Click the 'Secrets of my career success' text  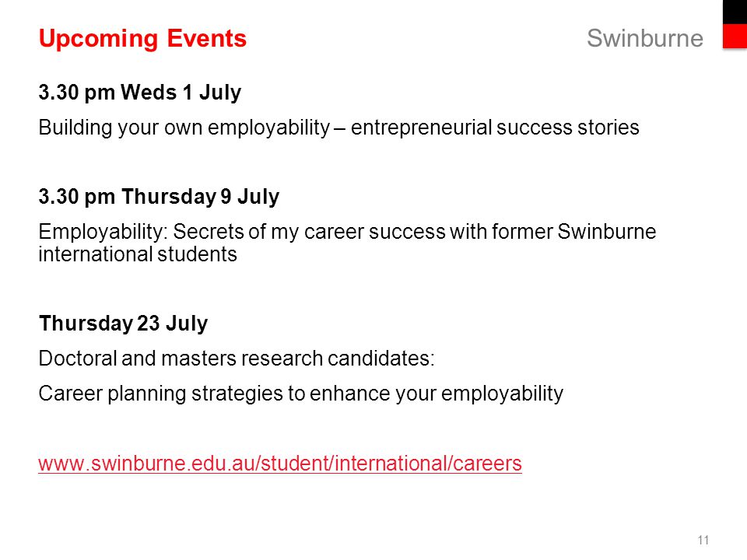tap(309, 232)
